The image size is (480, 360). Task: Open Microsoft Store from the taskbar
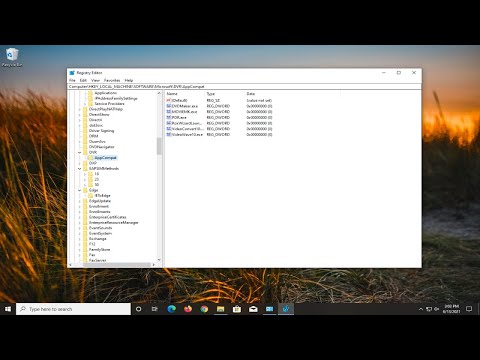[x=237, y=309]
